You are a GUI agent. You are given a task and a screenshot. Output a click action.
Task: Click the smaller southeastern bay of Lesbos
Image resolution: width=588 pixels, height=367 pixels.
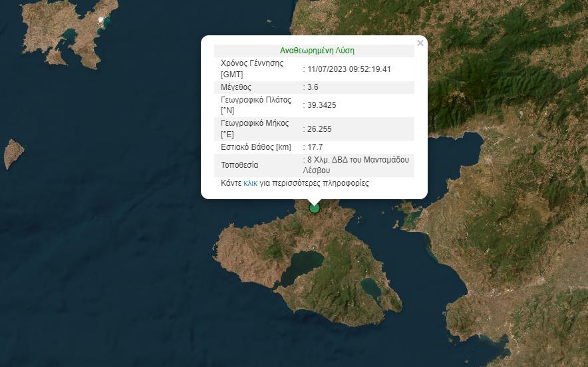[370, 288]
